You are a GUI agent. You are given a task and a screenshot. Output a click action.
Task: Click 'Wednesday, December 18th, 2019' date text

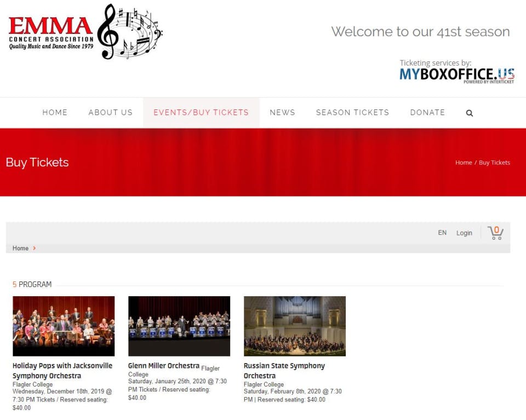(x=59, y=391)
